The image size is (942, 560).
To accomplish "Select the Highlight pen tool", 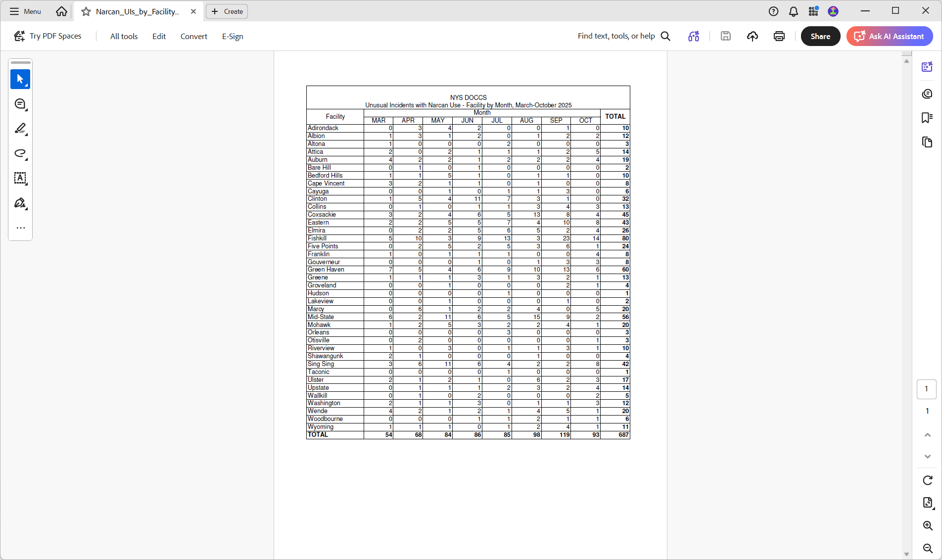I will pos(20,129).
